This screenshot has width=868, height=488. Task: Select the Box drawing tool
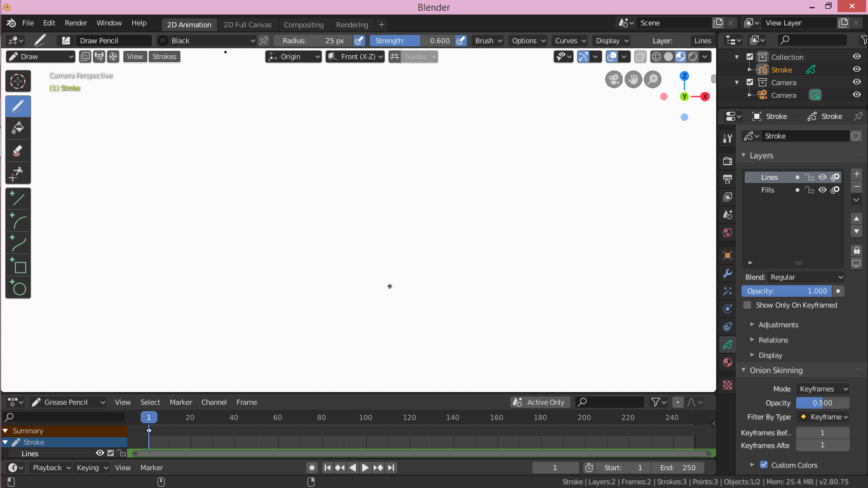click(x=18, y=266)
